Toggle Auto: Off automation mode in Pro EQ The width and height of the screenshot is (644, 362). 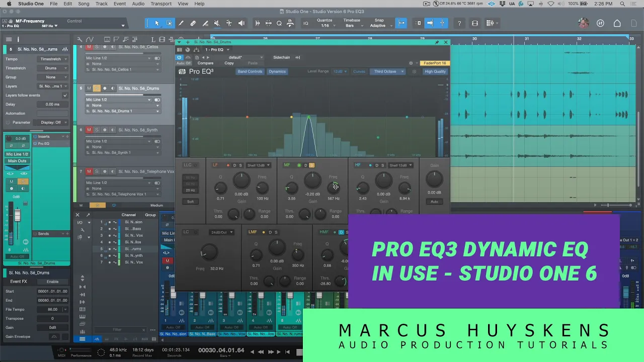point(184,63)
